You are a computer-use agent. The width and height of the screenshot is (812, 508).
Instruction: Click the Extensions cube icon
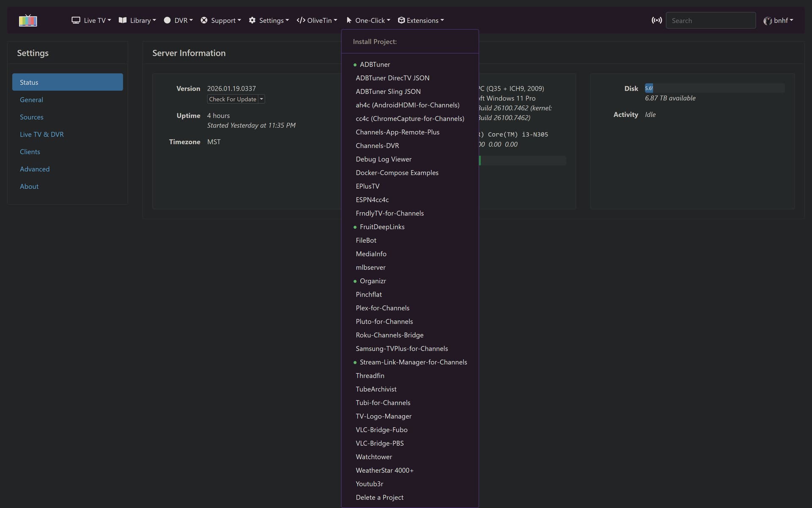pyautogui.click(x=401, y=20)
